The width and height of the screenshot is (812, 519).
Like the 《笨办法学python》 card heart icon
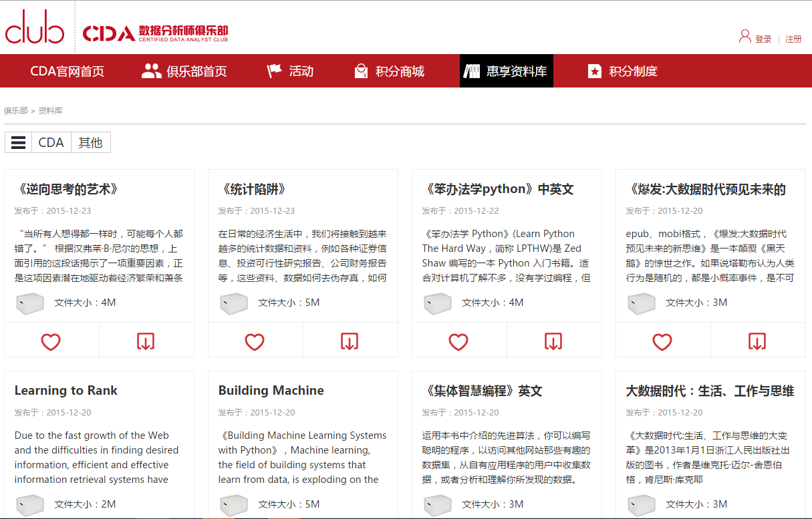[x=458, y=342]
